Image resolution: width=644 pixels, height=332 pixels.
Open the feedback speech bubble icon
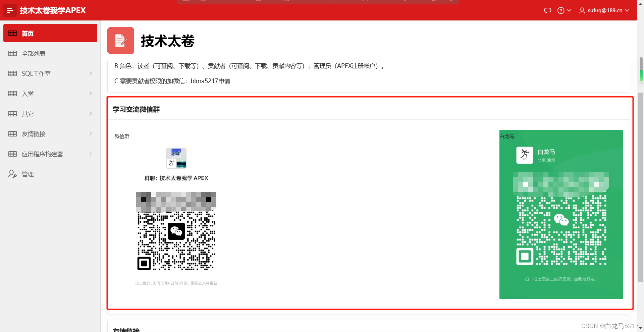(547, 10)
